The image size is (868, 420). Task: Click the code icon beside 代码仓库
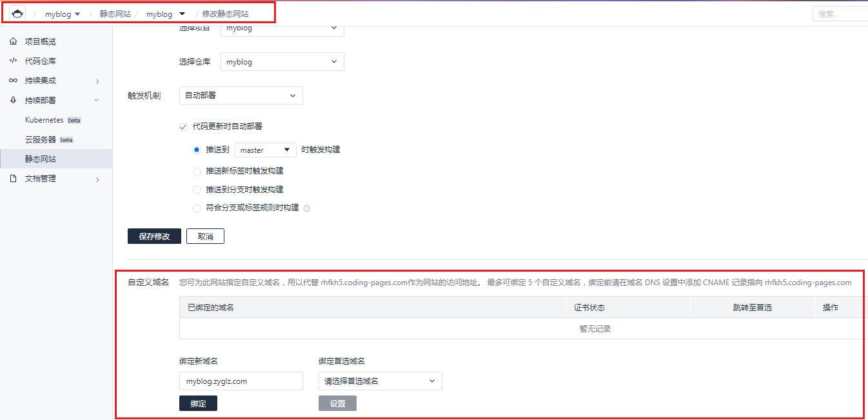click(x=14, y=61)
